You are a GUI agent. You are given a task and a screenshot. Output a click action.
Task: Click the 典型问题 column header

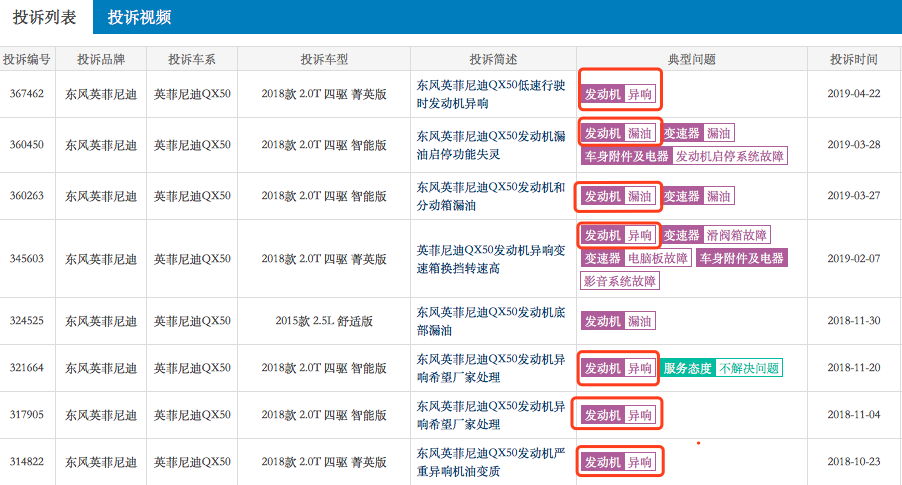(691, 59)
